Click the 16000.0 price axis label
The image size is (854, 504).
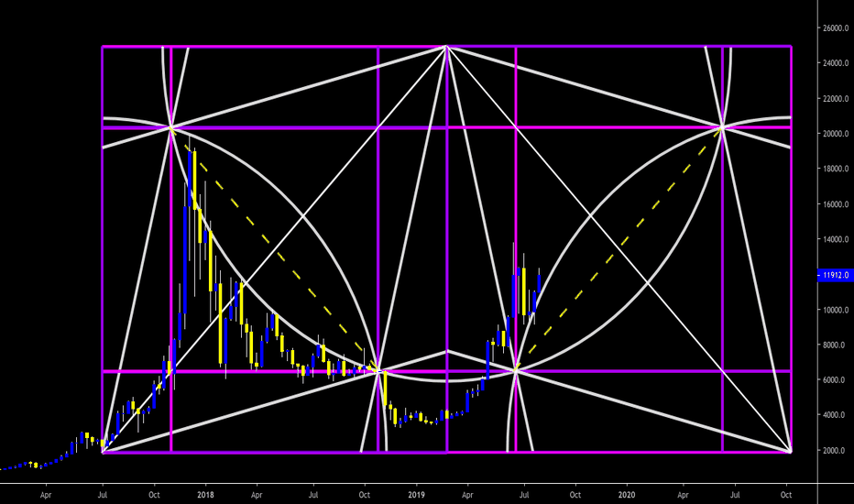pyautogui.click(x=836, y=204)
